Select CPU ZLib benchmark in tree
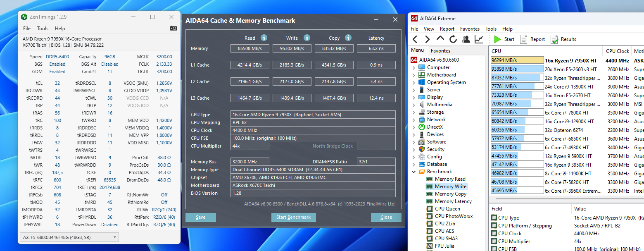644x251 pixels. click(x=445, y=224)
